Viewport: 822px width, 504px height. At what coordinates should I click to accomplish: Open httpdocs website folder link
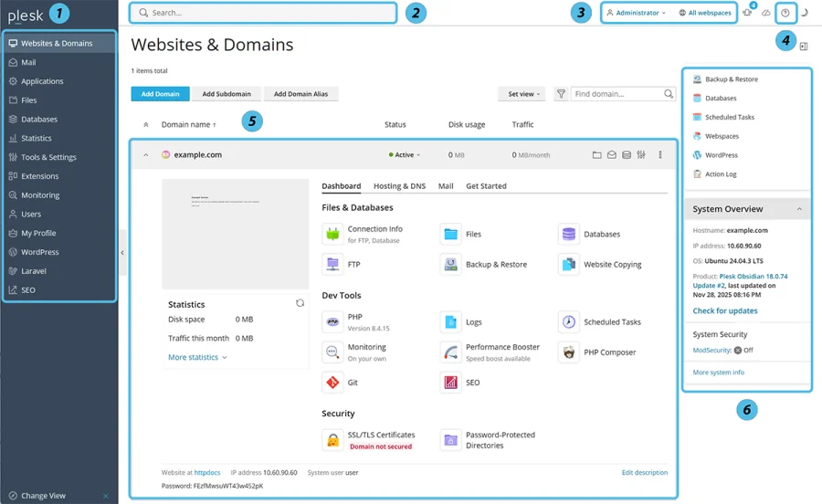tap(207, 472)
